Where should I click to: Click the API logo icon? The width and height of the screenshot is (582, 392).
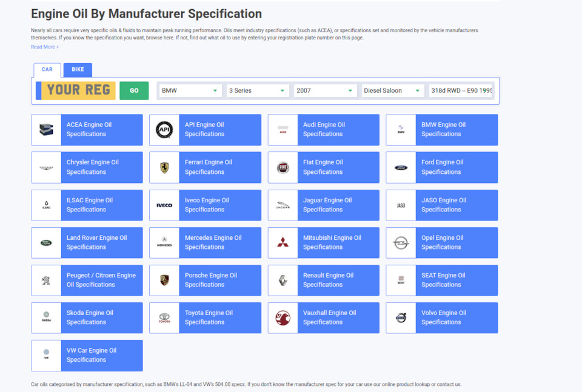click(x=164, y=130)
